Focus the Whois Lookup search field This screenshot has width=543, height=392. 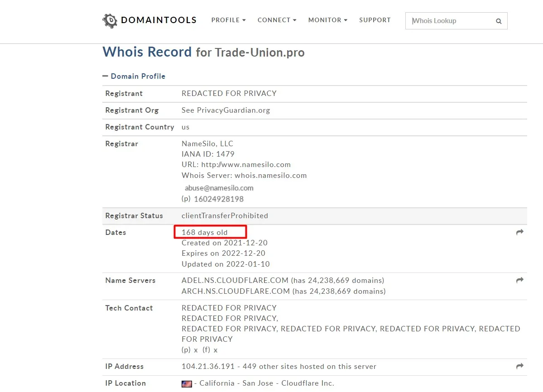click(457, 21)
